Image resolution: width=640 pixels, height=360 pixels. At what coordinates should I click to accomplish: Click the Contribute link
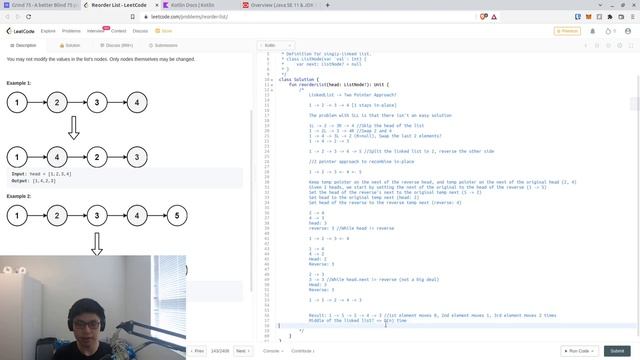(302, 351)
